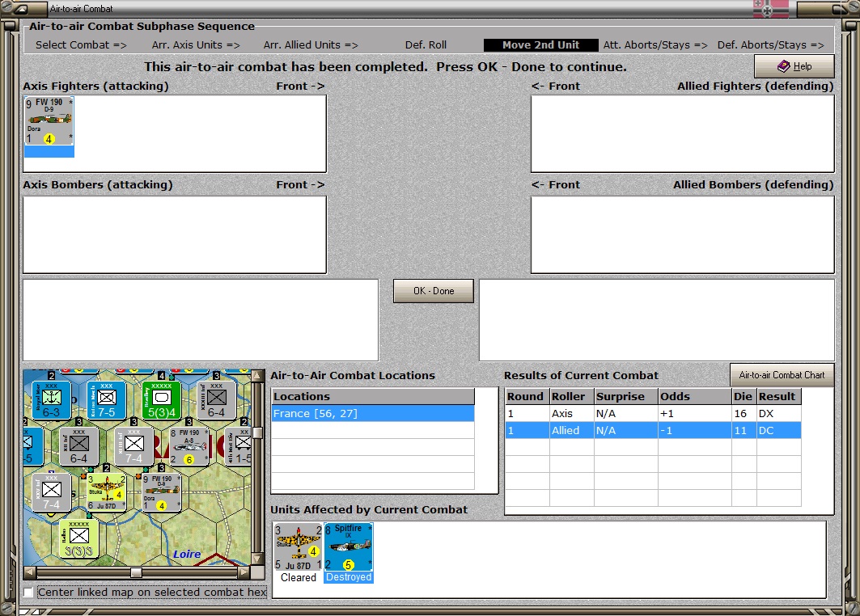Select the Axis round 1 result row
Viewport: 860px width, 616px height.
point(653,414)
